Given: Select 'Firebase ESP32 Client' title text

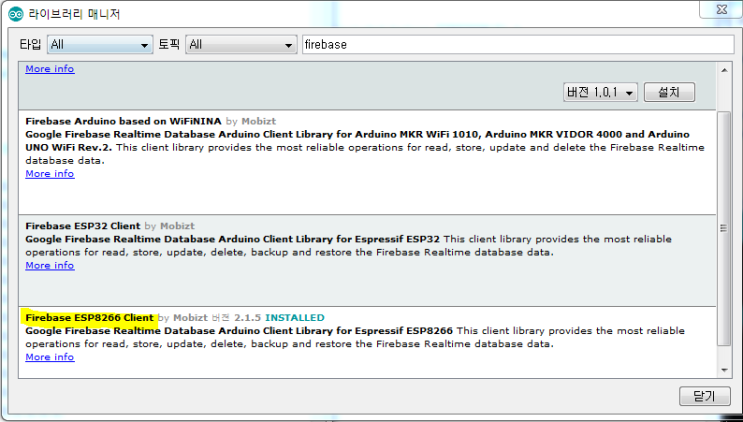Looking at the screenshot, I should pos(83,226).
